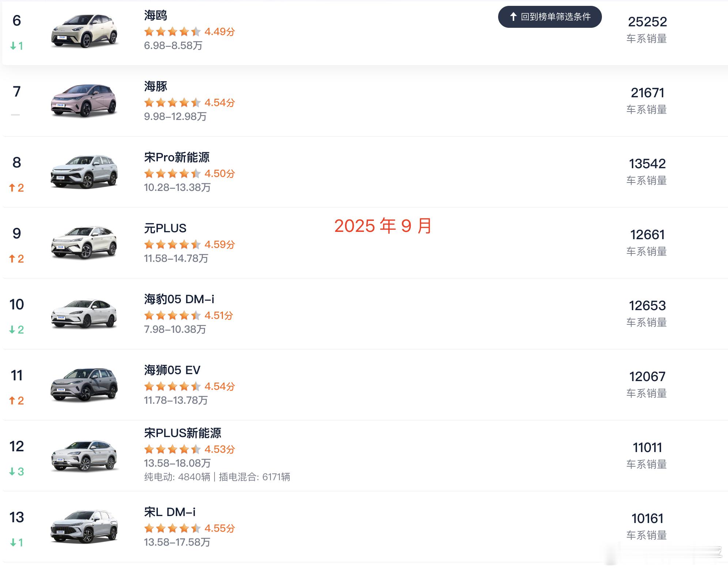This screenshot has width=728, height=572.
Task: Click the 宋Pro新能源 model name link
Action: [177, 157]
